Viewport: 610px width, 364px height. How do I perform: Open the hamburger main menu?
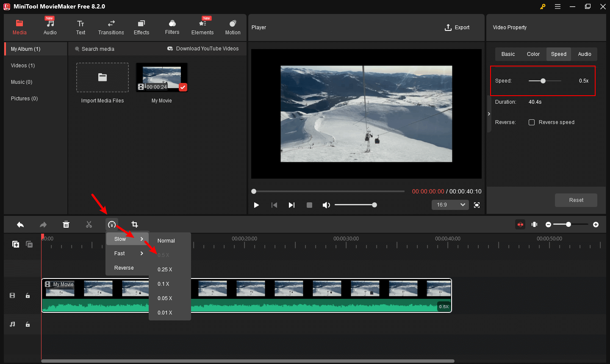click(558, 6)
